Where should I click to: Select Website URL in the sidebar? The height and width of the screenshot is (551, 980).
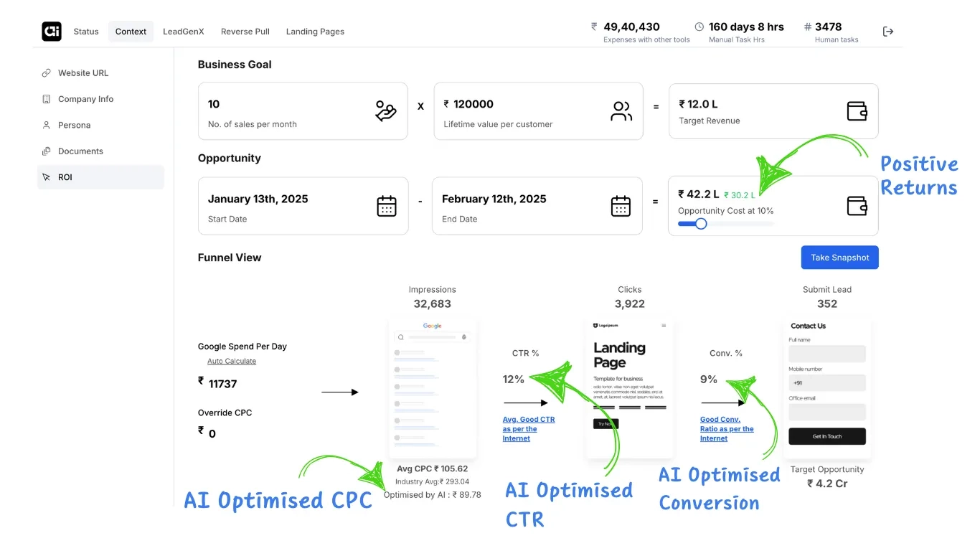(83, 73)
